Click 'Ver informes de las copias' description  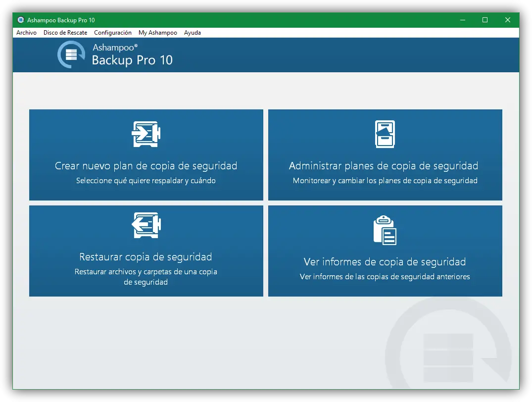pos(385,277)
